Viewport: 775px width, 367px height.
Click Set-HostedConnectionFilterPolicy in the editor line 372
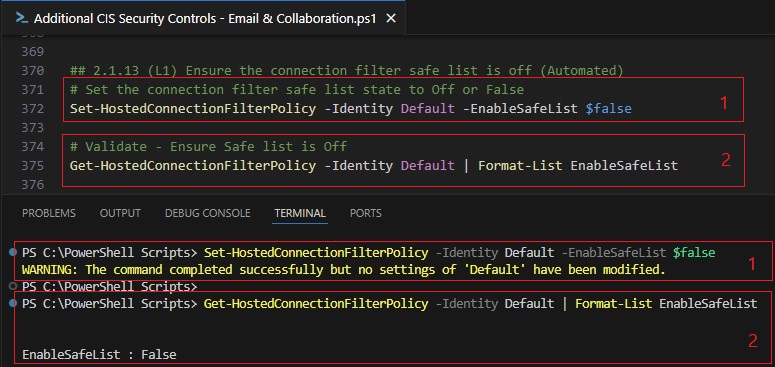(193, 108)
